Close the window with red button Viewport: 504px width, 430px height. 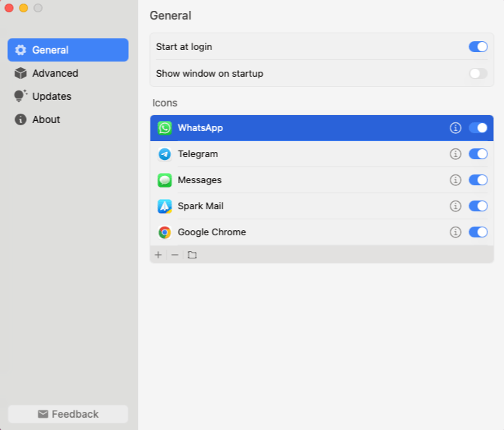pyautogui.click(x=9, y=8)
